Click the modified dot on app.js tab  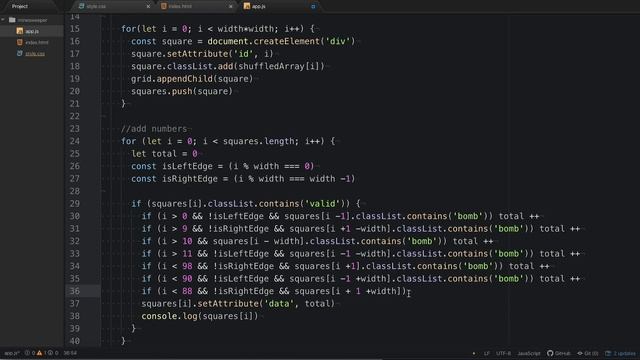313,6
